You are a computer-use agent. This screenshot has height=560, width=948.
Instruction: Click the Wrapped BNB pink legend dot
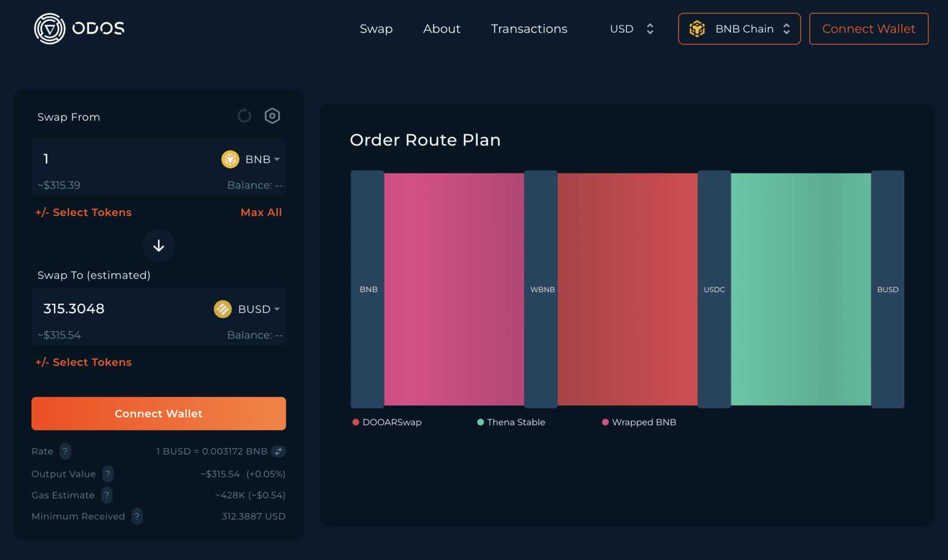coord(605,422)
